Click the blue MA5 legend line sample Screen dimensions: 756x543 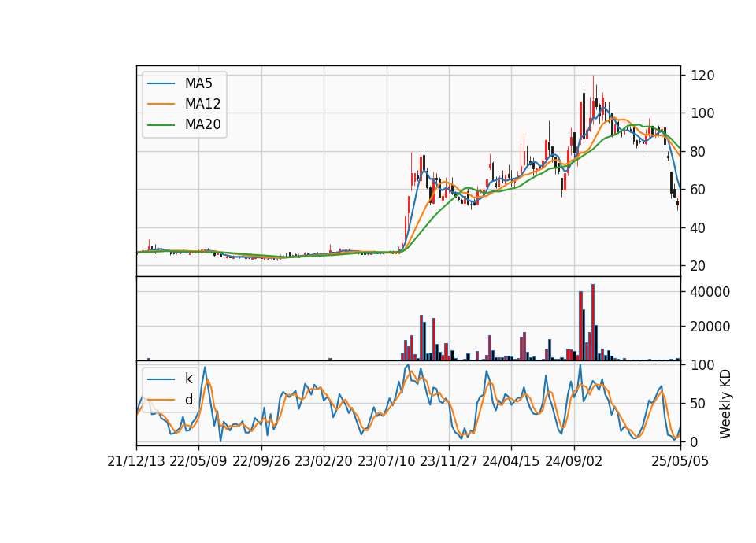tap(161, 83)
